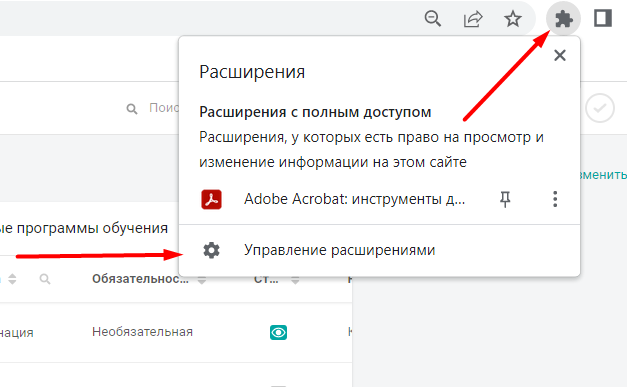Toggle the browser side panel icon
The image size is (627, 387).
[x=603, y=18]
